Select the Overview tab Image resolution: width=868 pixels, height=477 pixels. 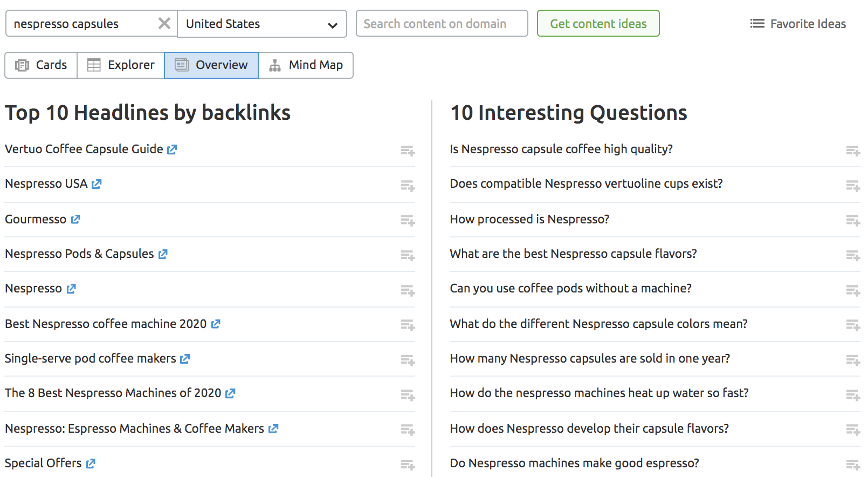tap(211, 65)
